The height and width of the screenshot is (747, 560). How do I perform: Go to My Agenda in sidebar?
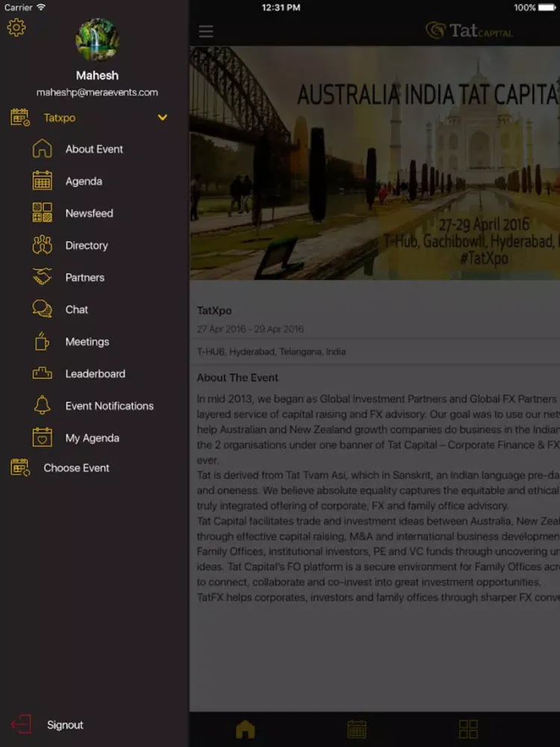pyautogui.click(x=93, y=438)
